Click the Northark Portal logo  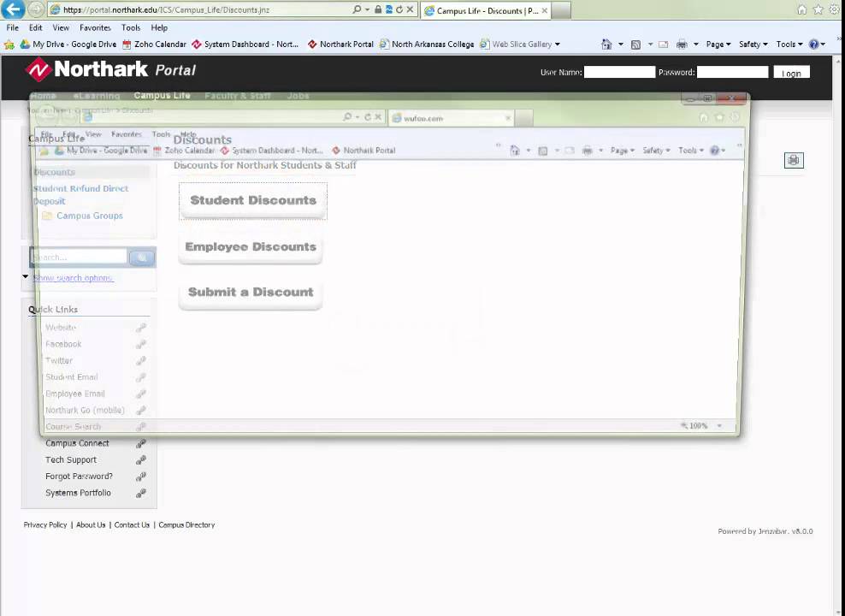(x=111, y=69)
